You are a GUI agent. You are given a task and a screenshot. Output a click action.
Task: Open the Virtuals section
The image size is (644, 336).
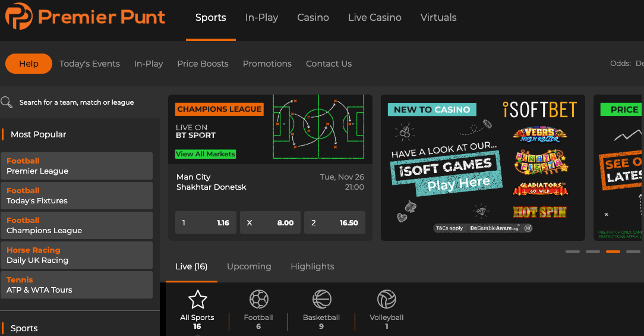pyautogui.click(x=438, y=18)
